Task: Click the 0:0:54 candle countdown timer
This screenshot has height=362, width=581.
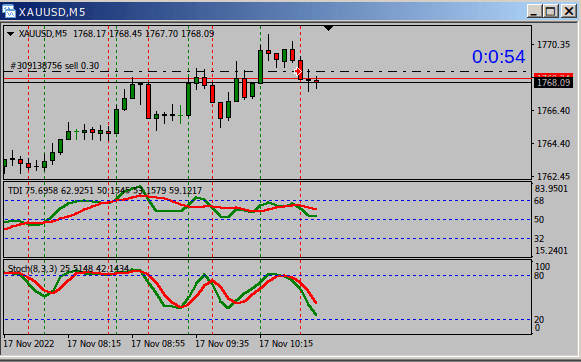Action: pos(498,57)
